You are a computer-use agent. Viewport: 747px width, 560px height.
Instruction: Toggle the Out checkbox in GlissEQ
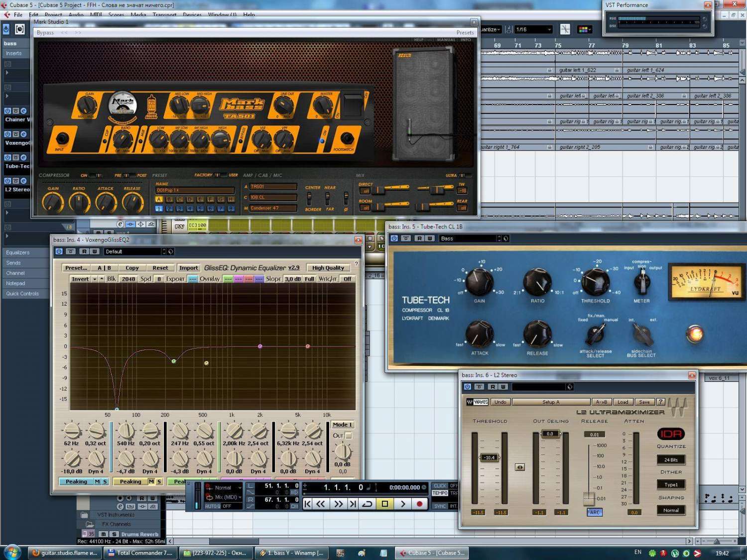click(349, 436)
